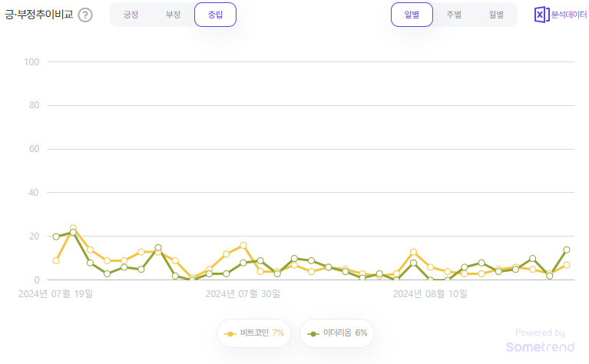Viewport: 589px width, 364px height.
Task: Click the 40 y-axis label
Action: click(x=34, y=192)
